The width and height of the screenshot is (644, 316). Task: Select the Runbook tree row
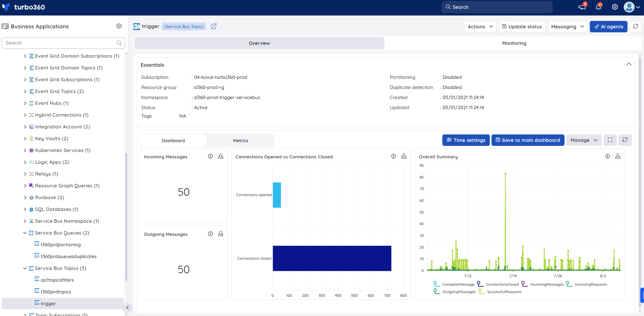[x=63, y=197]
